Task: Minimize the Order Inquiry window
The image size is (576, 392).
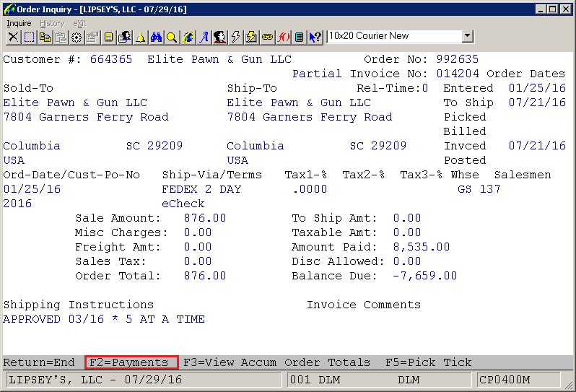Action: pos(540,9)
